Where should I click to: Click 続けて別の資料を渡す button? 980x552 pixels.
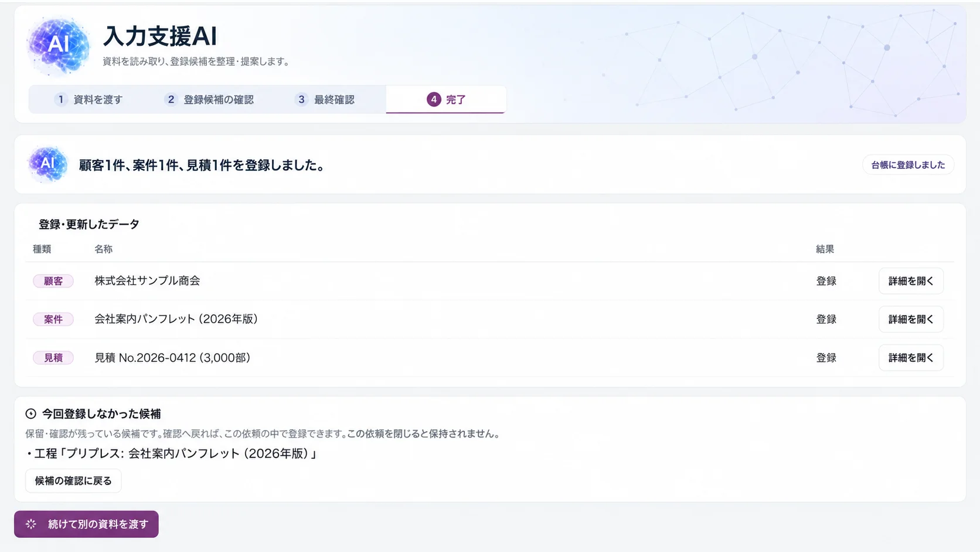click(x=86, y=524)
